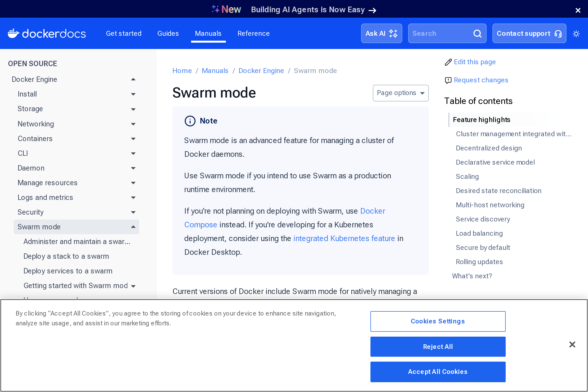Jump to Scaling section
Image resolution: width=588 pixels, height=392 pixels.
click(x=467, y=177)
